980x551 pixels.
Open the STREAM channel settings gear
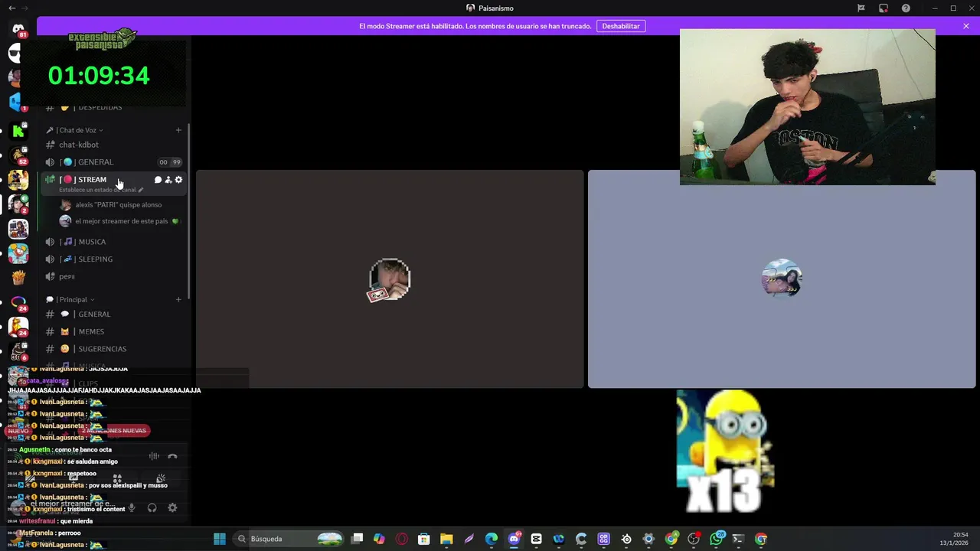click(x=178, y=180)
